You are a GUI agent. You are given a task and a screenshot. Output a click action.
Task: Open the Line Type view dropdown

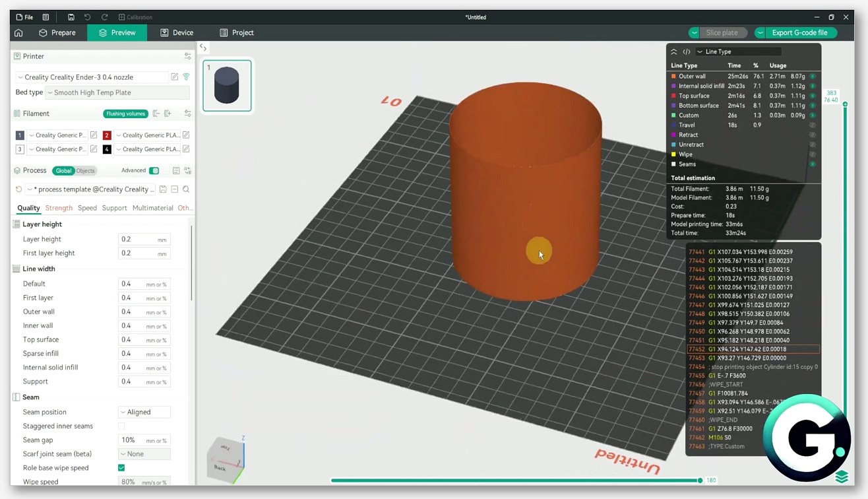click(x=739, y=51)
